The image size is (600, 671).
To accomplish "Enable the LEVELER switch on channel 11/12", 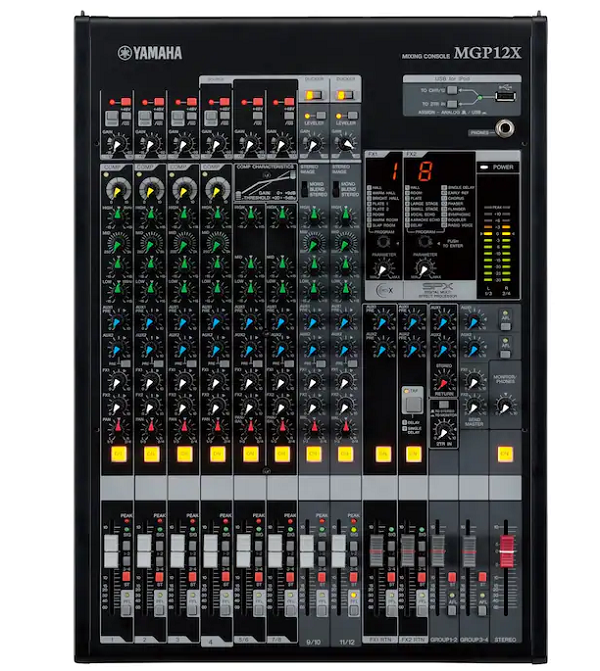I will pos(352,116).
